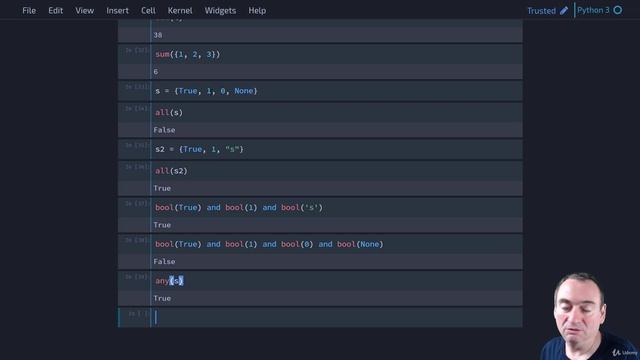This screenshot has height=360, width=640.
Task: Select the all(s) code cell
Action: point(337,113)
